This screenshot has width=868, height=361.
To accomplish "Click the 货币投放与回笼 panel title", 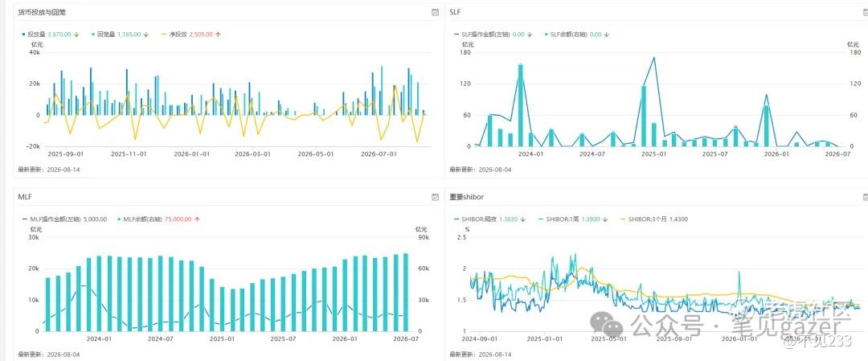I will pos(42,12).
